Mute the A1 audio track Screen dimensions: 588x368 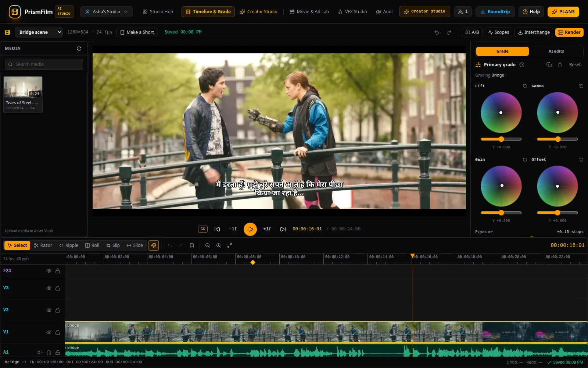(40, 353)
